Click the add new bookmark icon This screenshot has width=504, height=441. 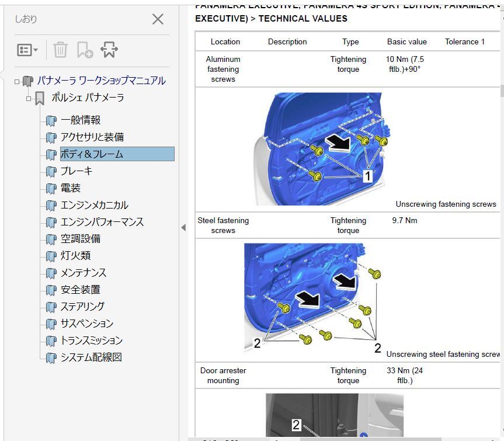point(85,50)
